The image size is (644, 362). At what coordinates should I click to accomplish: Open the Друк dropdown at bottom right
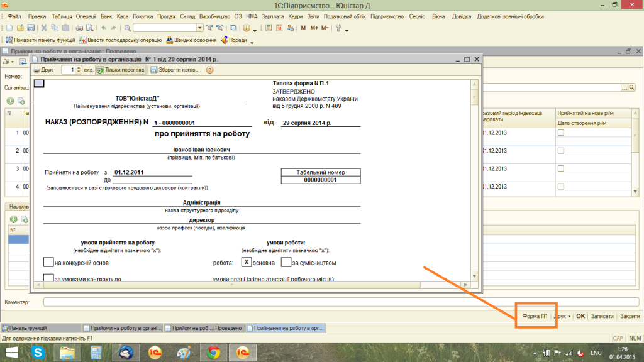pos(563,316)
